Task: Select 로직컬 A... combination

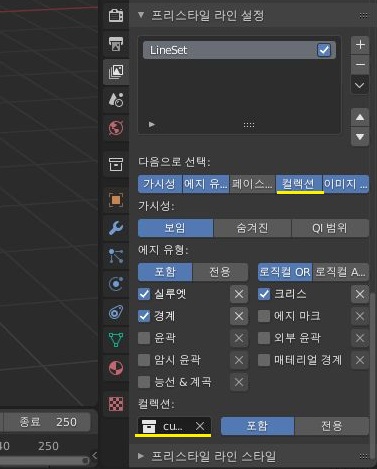Action: pyautogui.click(x=341, y=272)
